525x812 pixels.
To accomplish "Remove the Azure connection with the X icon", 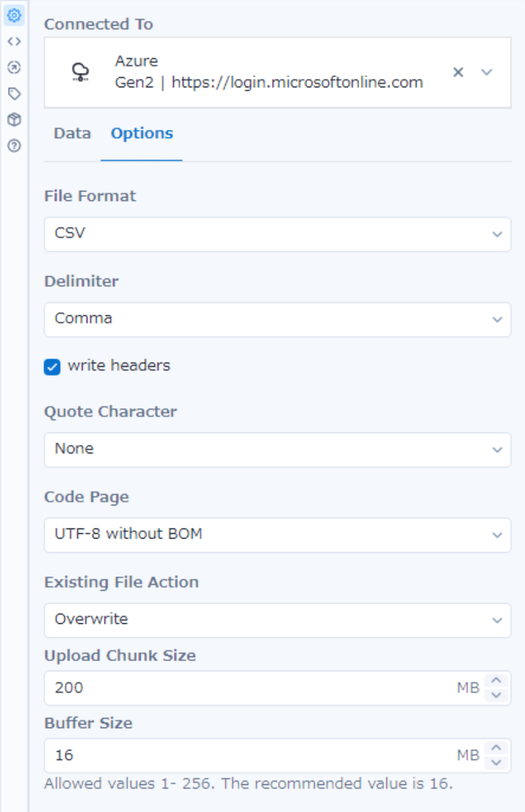I will [x=457, y=72].
